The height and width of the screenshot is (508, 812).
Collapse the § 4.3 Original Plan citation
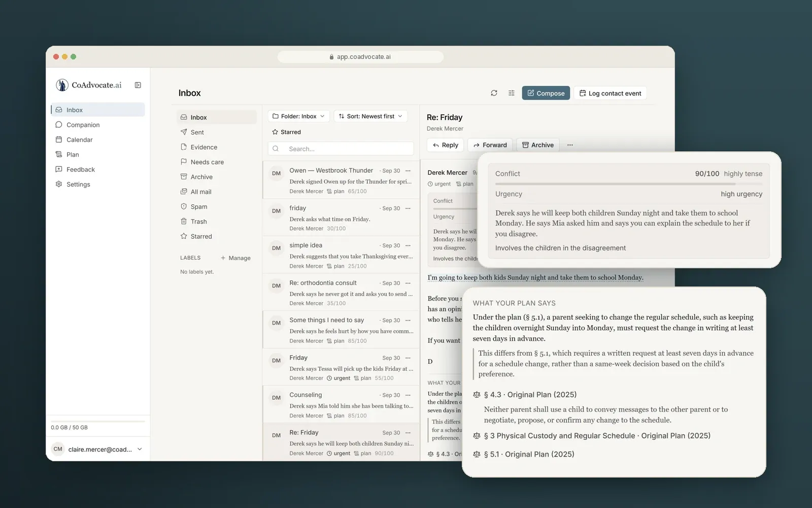pos(525,395)
